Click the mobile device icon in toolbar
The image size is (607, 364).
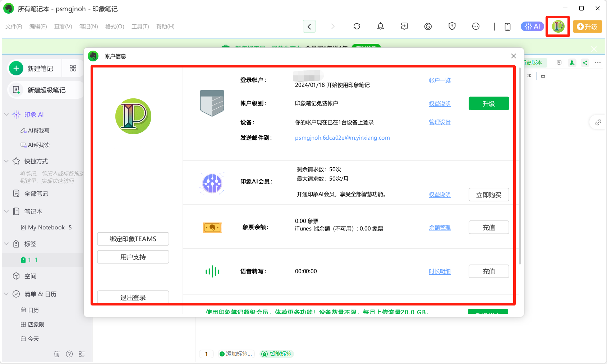(507, 27)
